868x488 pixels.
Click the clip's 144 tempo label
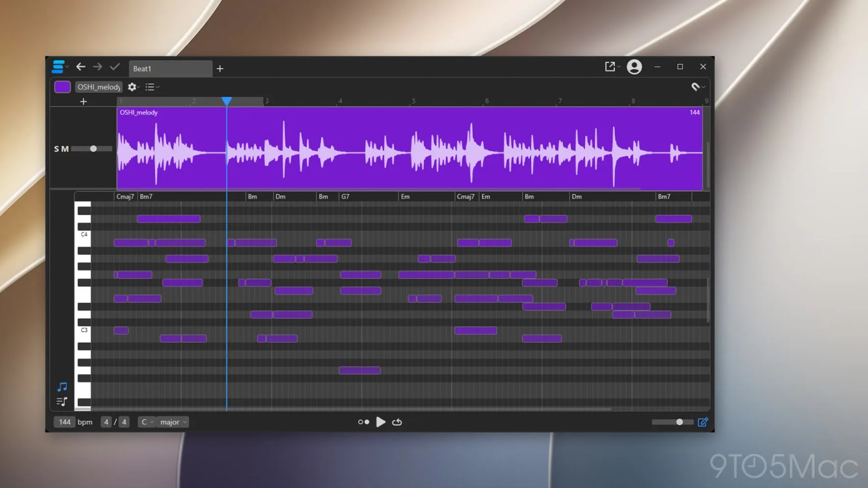pyautogui.click(x=694, y=112)
